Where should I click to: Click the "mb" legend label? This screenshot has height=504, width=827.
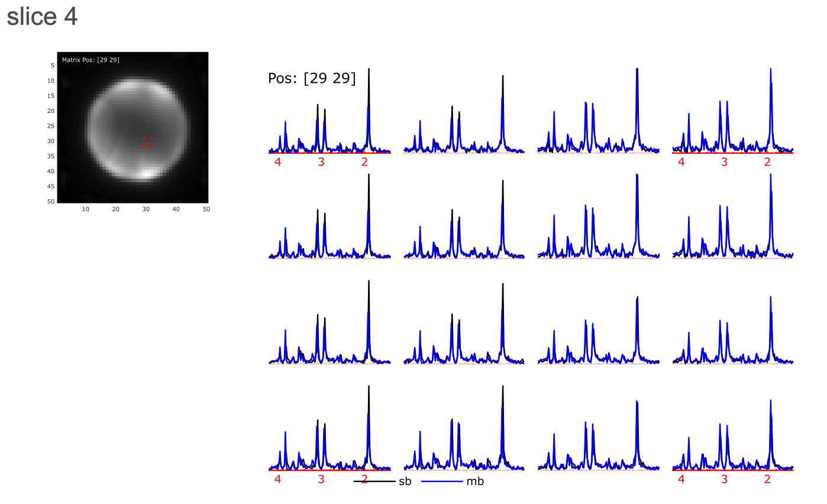(x=475, y=482)
